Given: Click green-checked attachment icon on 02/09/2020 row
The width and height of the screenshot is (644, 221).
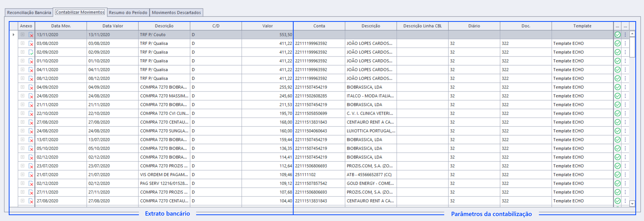Looking at the screenshot, I should 31,52.
